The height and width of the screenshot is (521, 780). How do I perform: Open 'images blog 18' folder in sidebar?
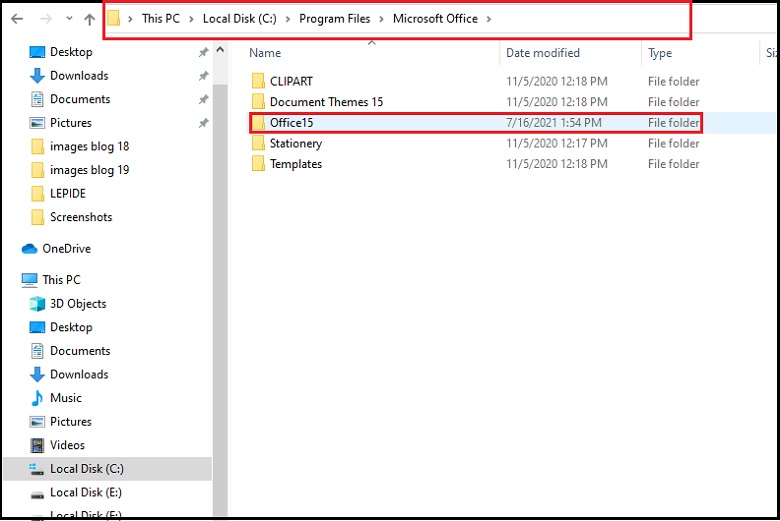89,146
